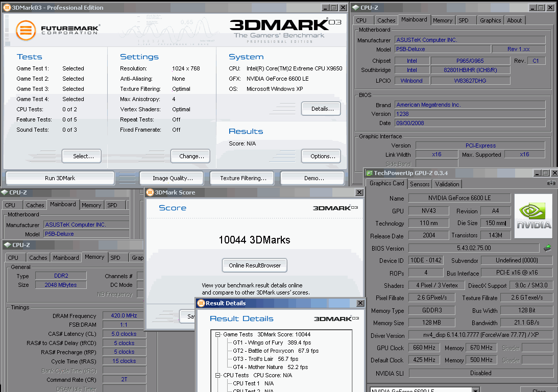Click Cycle Time value 15 clocks

click(124, 361)
